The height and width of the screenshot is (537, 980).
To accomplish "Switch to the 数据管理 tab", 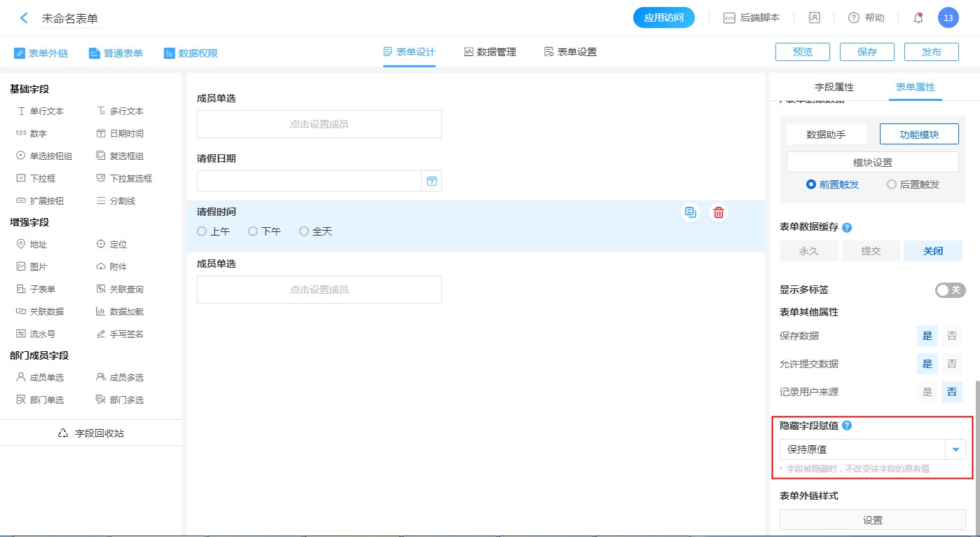I will pos(490,52).
